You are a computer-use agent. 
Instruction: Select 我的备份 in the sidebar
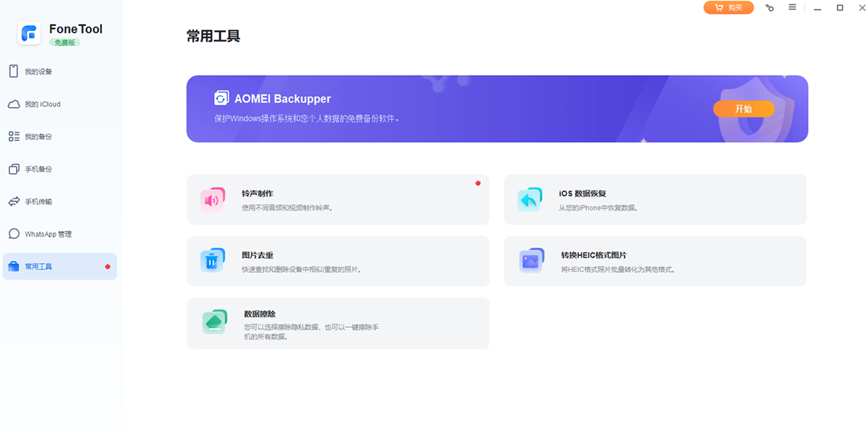[59, 136]
